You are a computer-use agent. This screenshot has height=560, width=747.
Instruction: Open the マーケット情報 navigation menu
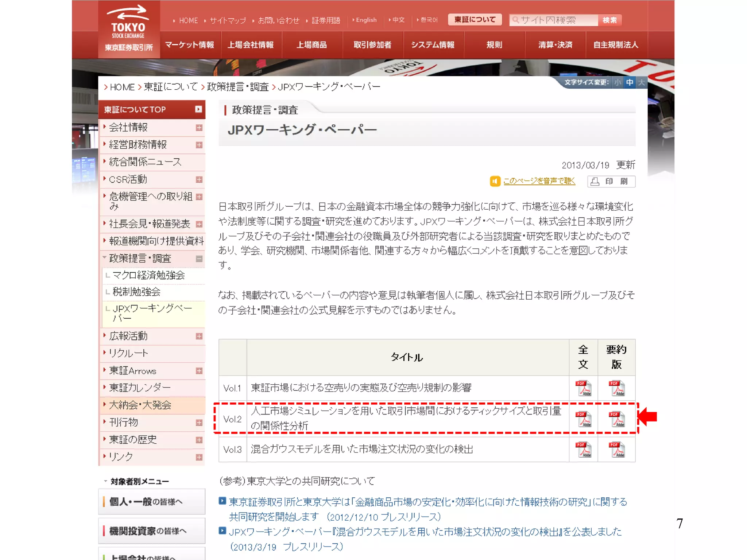(x=190, y=45)
